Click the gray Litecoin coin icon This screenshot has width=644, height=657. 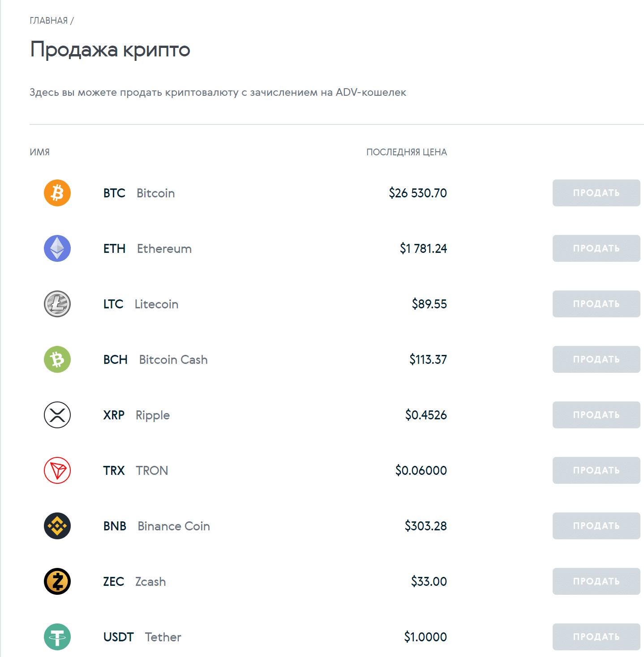coord(57,304)
